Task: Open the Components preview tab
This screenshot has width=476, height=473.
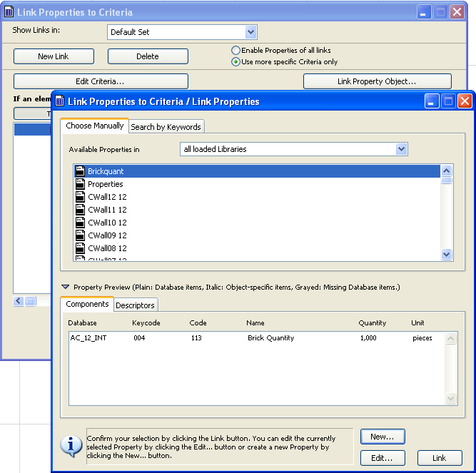Action: (87, 304)
